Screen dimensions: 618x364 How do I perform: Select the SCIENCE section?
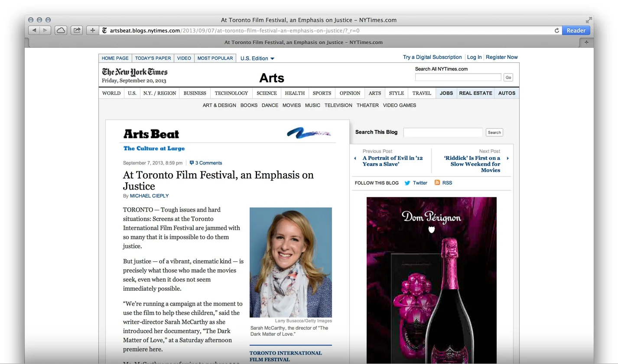[x=267, y=93]
